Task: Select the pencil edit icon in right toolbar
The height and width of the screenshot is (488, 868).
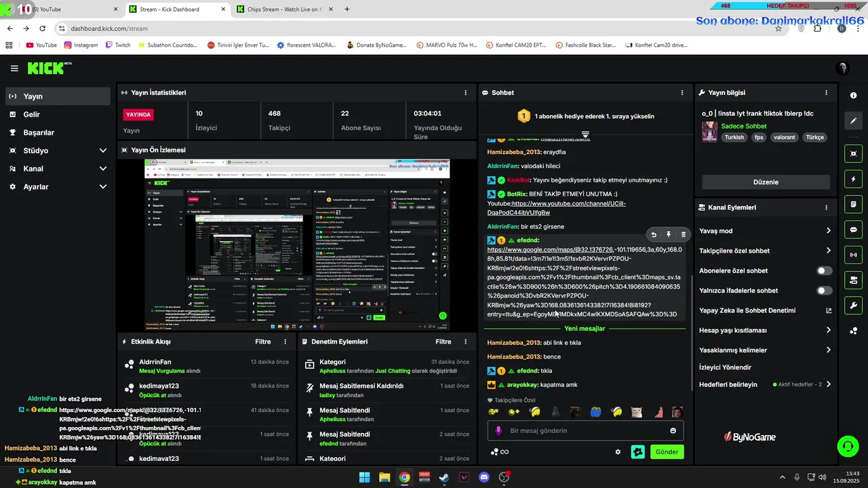Action: click(854, 121)
